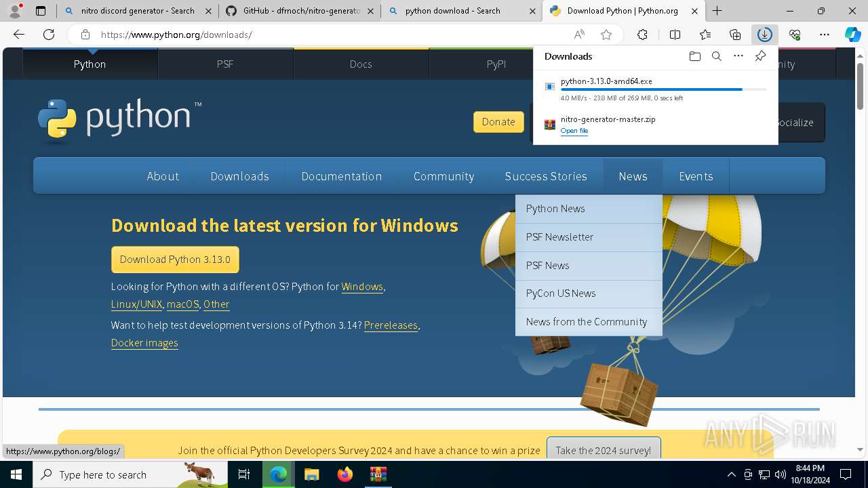View site information lock icon
Viewport: 868px width, 488px height.
click(85, 35)
